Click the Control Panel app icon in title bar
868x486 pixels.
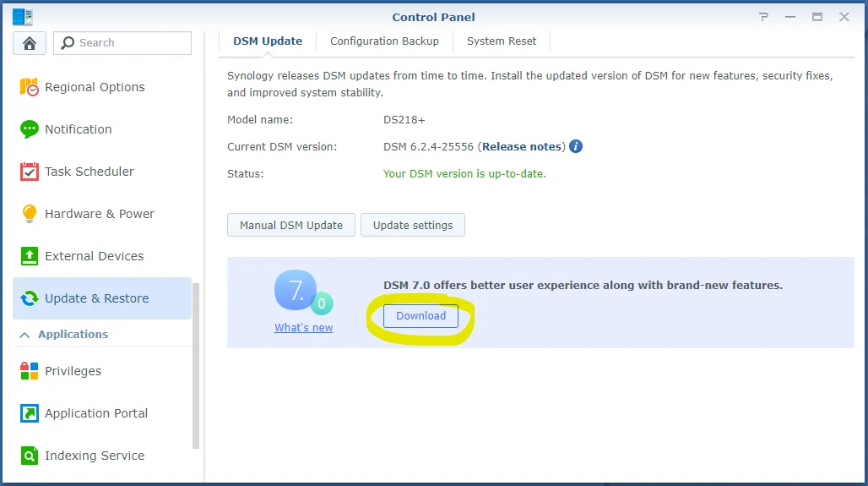(23, 17)
